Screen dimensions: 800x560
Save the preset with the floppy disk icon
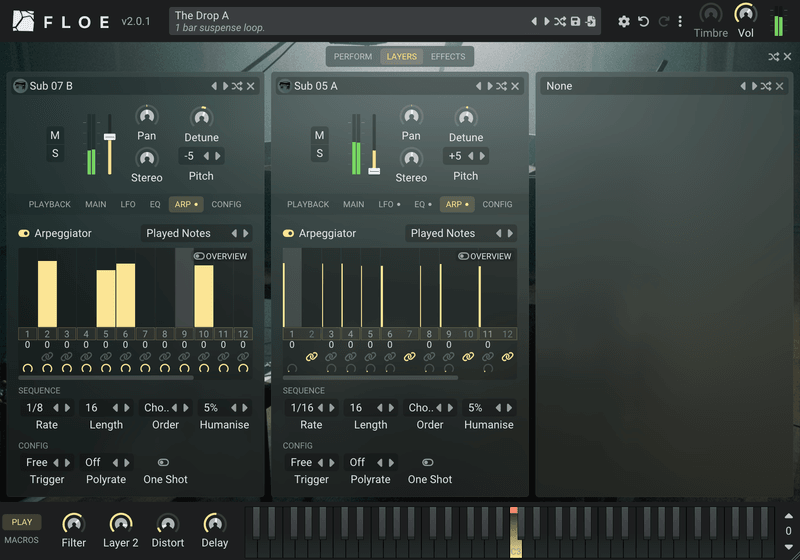576,21
